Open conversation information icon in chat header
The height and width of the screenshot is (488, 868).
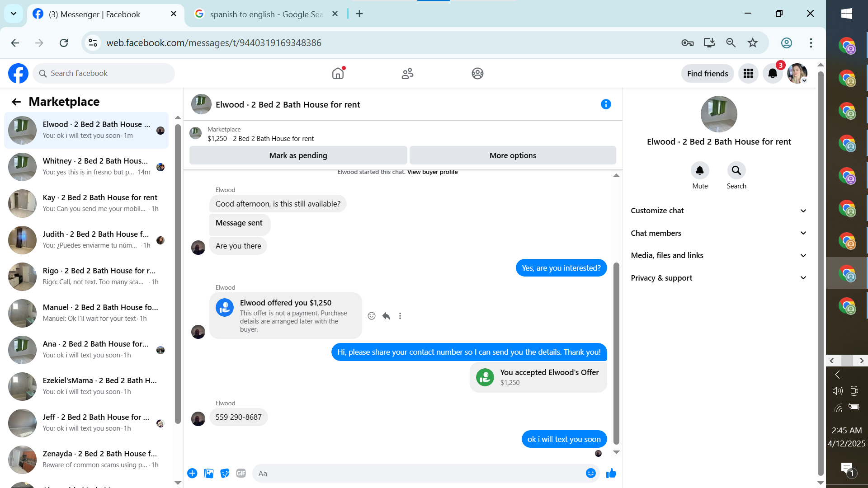coord(606,104)
